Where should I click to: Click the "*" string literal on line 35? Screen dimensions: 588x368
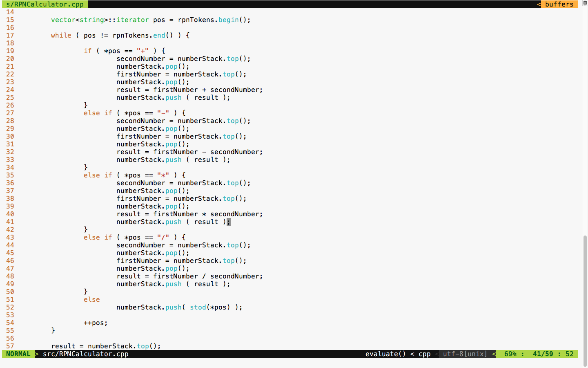163,175
